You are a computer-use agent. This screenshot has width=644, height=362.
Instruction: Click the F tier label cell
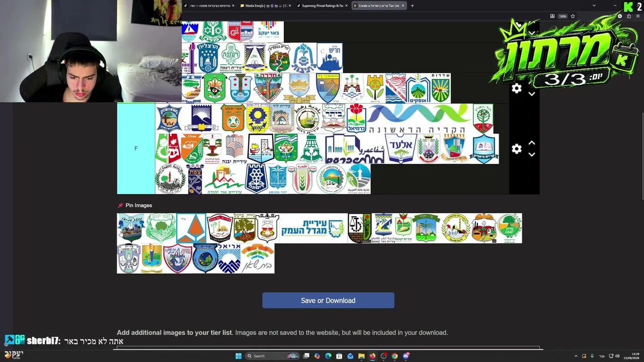pyautogui.click(x=136, y=148)
